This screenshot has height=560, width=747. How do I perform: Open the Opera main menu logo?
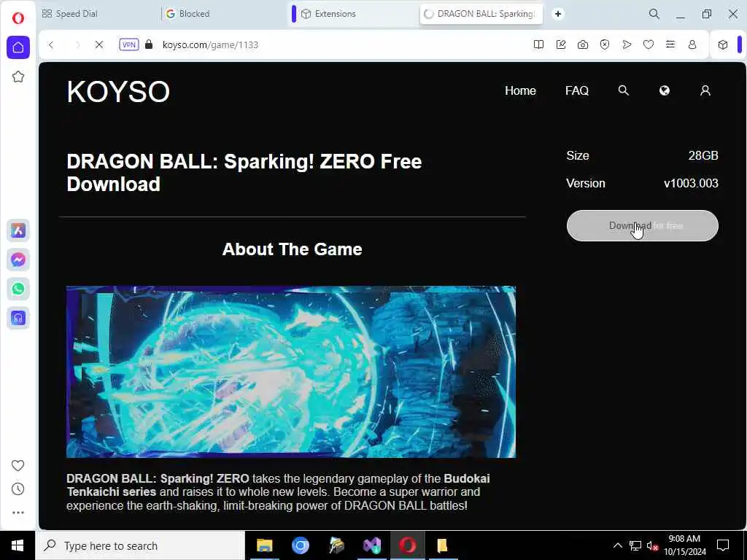click(18, 18)
